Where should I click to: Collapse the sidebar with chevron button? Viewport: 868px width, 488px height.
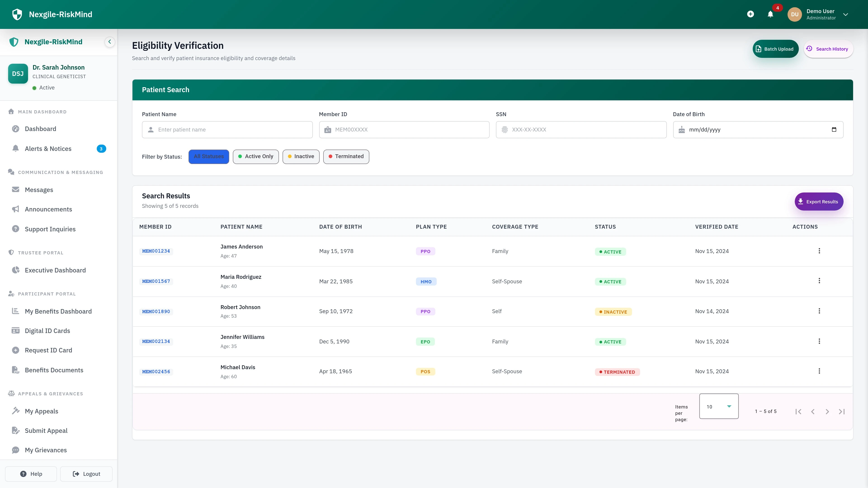click(109, 42)
